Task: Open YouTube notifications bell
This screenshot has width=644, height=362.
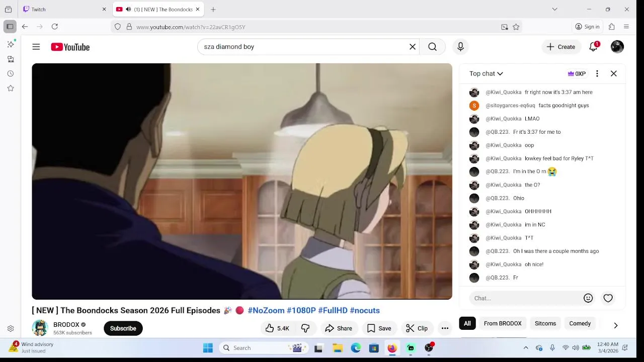Action: coord(594,47)
